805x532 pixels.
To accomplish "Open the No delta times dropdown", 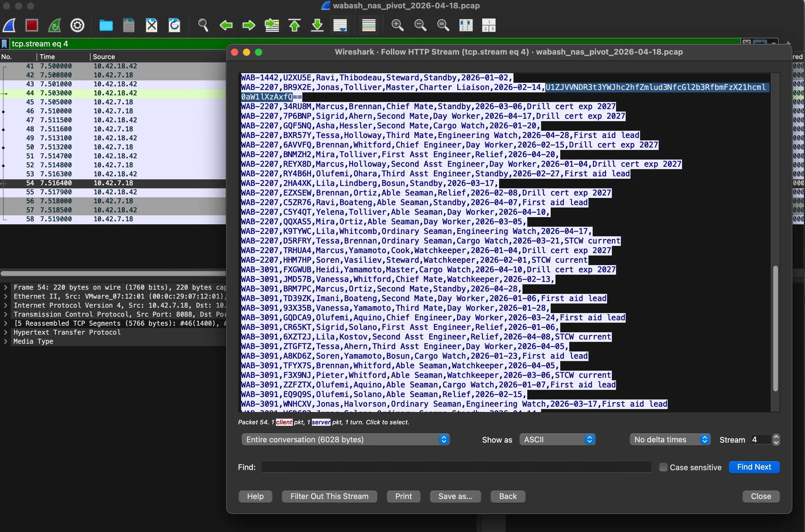I will (x=670, y=439).
